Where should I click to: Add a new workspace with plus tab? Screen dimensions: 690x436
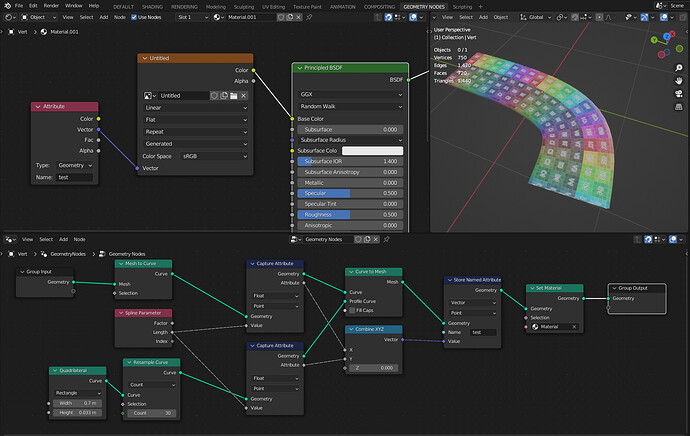pos(481,7)
